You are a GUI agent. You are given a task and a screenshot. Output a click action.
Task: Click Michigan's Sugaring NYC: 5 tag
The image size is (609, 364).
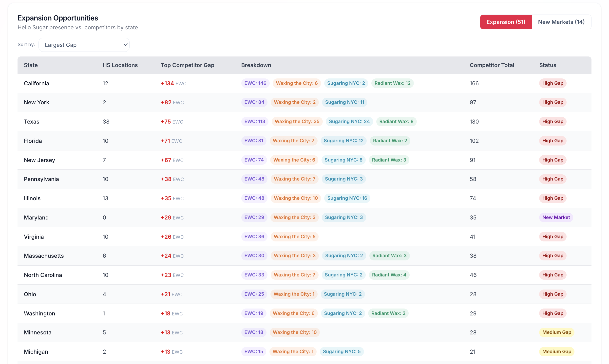(342, 352)
